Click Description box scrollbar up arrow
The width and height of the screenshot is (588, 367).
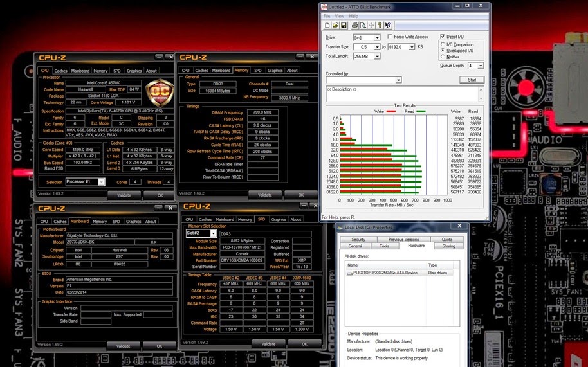(x=481, y=89)
